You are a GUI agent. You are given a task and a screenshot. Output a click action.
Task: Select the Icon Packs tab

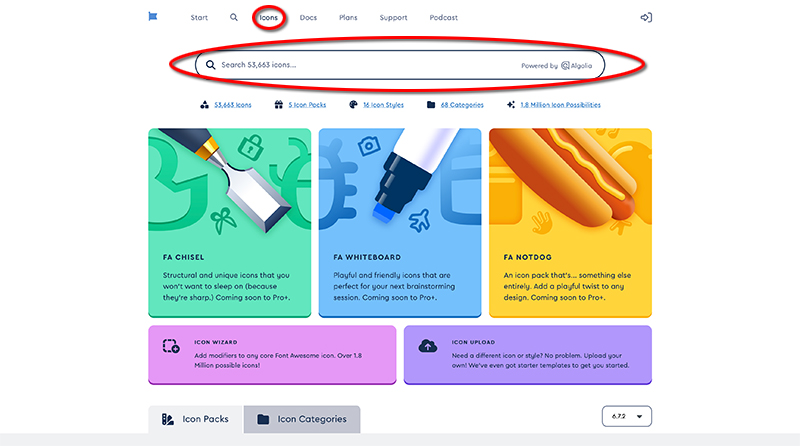(194, 419)
